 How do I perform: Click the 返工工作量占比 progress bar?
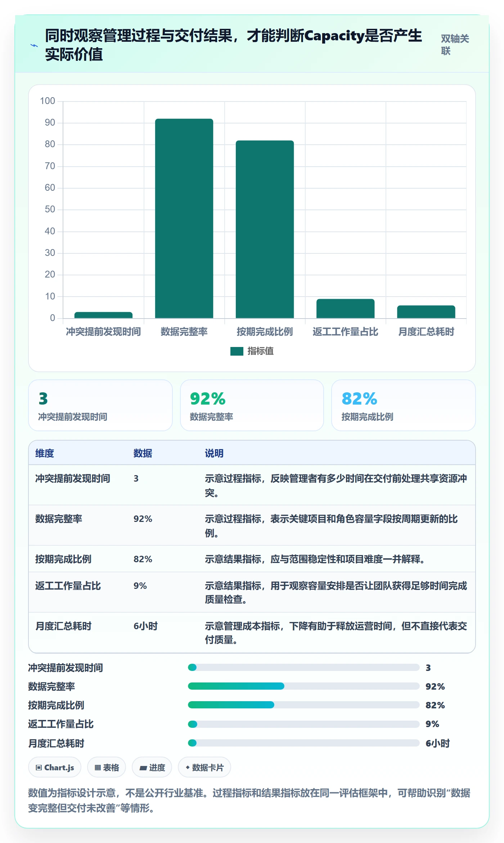tap(303, 724)
